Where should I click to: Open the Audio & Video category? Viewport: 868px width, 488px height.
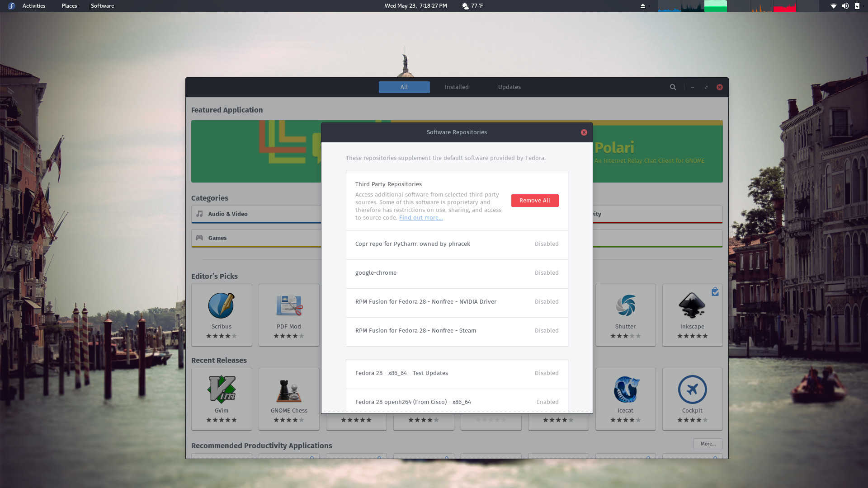tap(256, 214)
